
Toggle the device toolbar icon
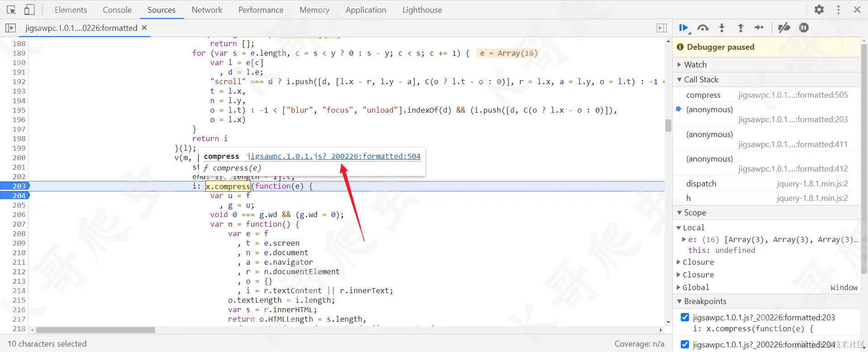point(29,10)
